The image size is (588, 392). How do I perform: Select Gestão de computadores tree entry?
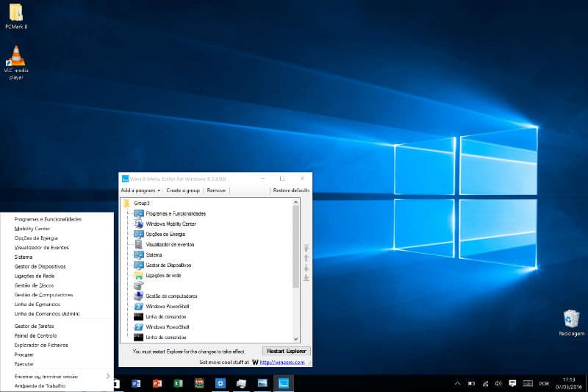point(171,296)
